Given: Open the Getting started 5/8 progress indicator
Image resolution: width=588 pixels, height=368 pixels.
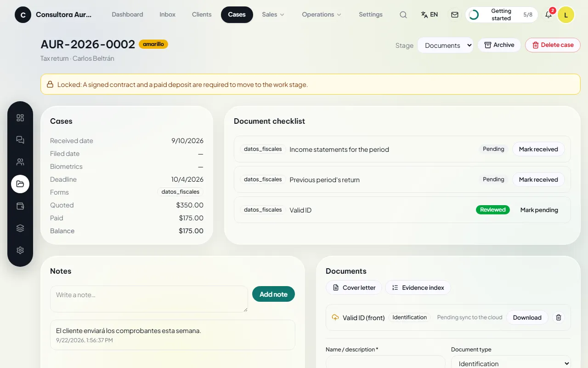Looking at the screenshot, I should (x=502, y=15).
